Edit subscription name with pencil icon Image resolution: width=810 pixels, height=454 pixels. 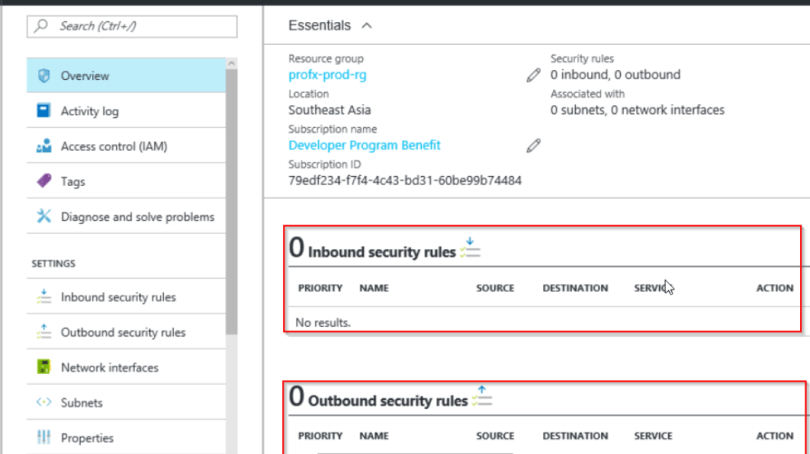533,145
